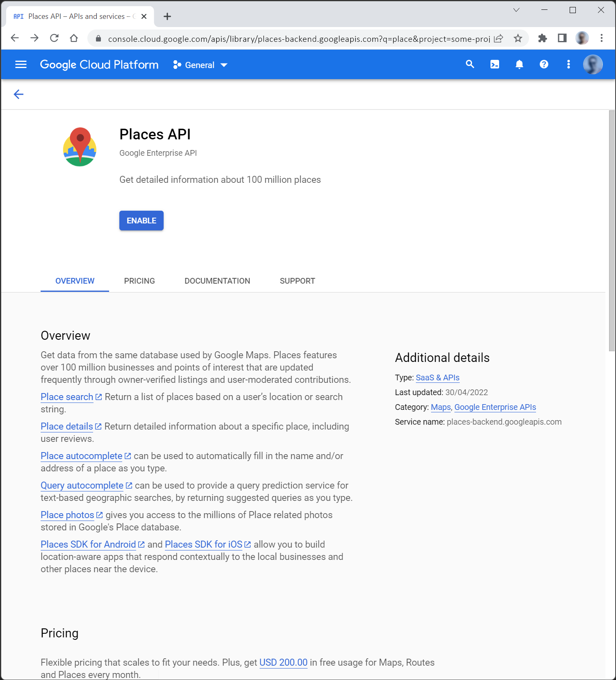This screenshot has width=616, height=680.
Task: Toggle Chrome side panel
Action: (x=562, y=39)
